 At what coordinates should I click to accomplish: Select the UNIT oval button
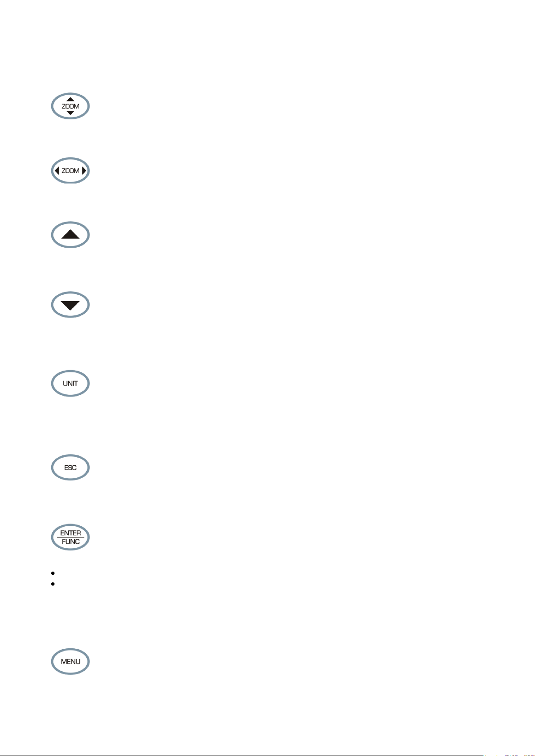tap(70, 383)
